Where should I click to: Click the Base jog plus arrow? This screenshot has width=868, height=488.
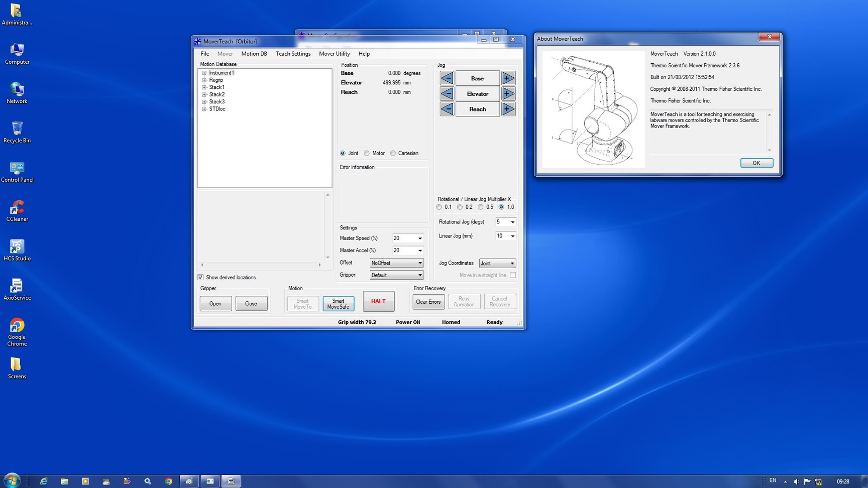click(x=508, y=78)
